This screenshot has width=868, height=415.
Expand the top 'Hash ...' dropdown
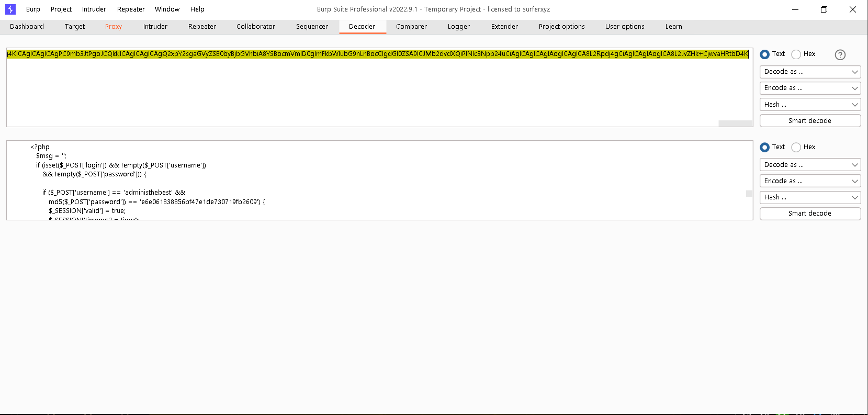coord(810,105)
